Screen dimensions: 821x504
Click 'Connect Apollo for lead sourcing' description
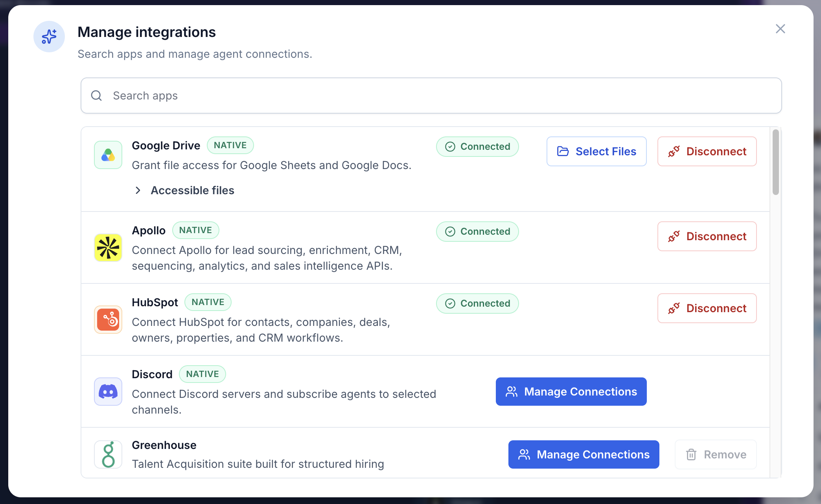(267, 258)
